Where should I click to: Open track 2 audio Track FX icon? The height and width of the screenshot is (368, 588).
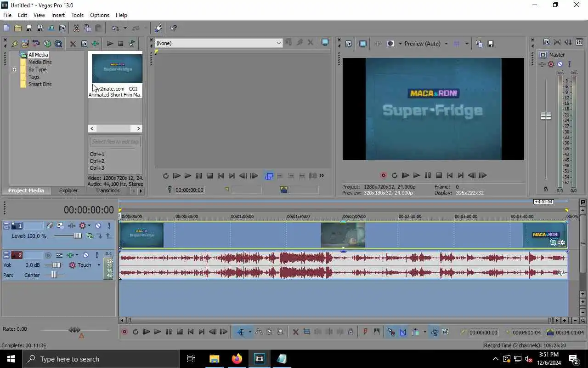coord(70,255)
